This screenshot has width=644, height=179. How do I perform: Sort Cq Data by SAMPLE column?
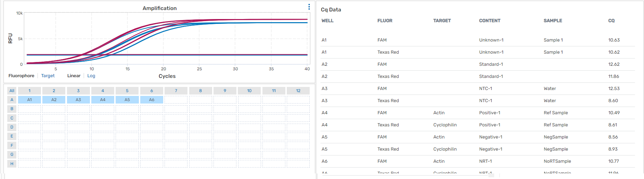(553, 21)
